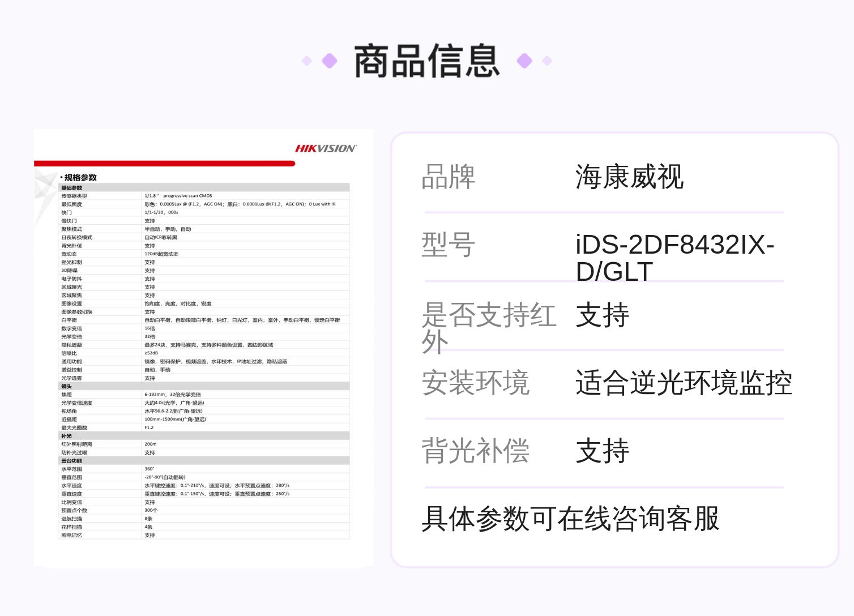Click the '近摄距' row label

click(69, 420)
